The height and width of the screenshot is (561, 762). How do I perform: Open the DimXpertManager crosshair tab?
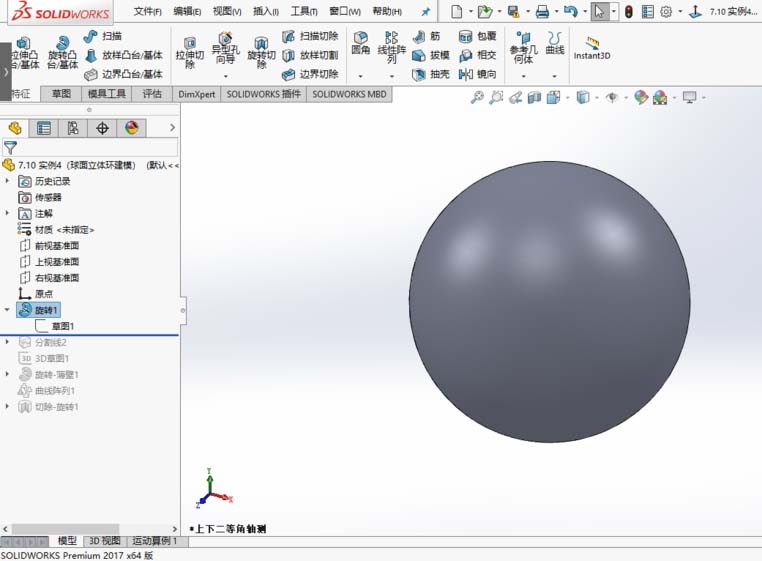(102, 128)
